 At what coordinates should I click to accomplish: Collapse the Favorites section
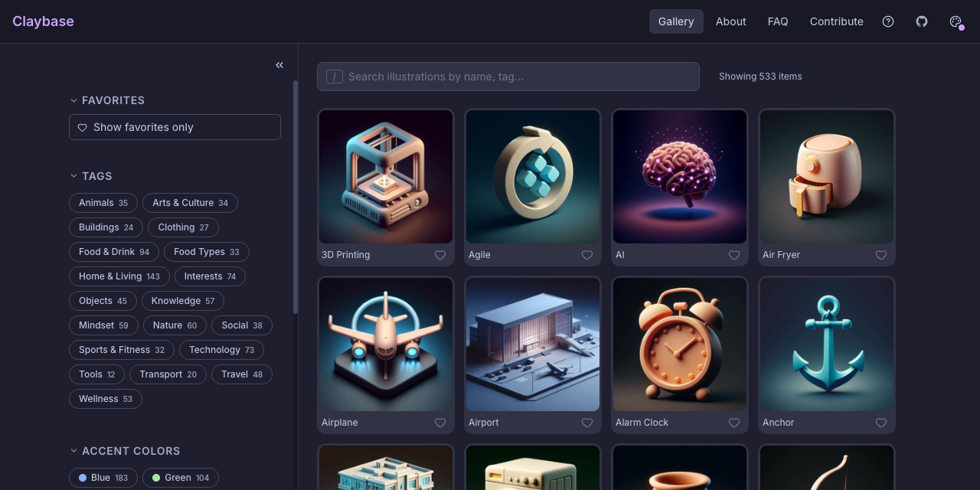[107, 100]
